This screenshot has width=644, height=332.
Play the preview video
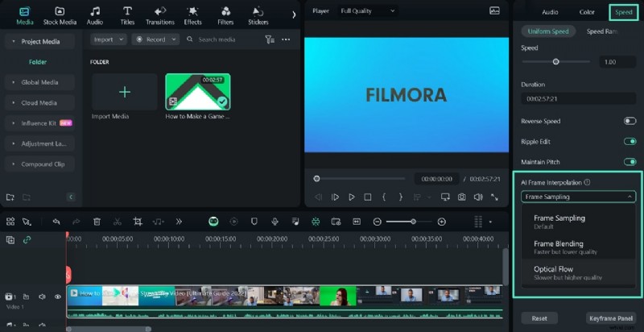pyautogui.click(x=352, y=197)
